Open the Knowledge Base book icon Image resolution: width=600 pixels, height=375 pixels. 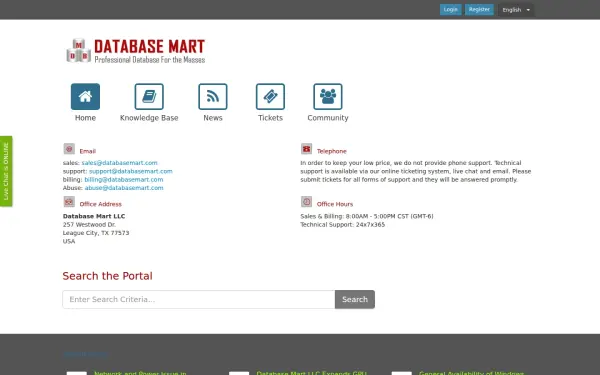coord(149,96)
